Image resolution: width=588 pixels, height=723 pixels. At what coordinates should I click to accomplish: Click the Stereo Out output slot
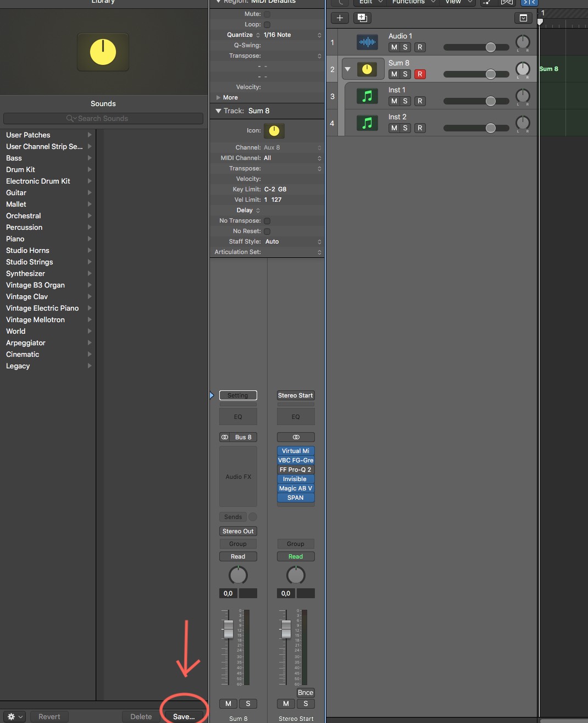click(238, 531)
